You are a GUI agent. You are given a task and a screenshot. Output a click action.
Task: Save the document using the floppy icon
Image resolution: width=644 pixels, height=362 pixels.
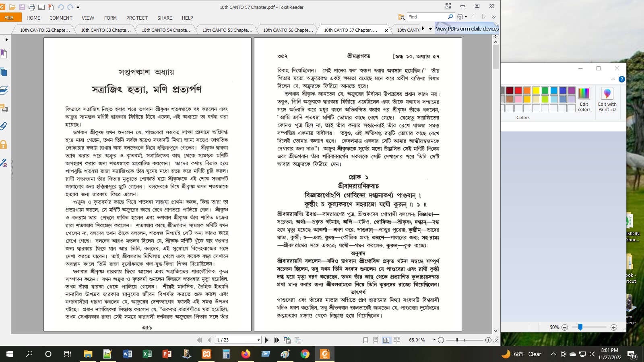pos(22,7)
